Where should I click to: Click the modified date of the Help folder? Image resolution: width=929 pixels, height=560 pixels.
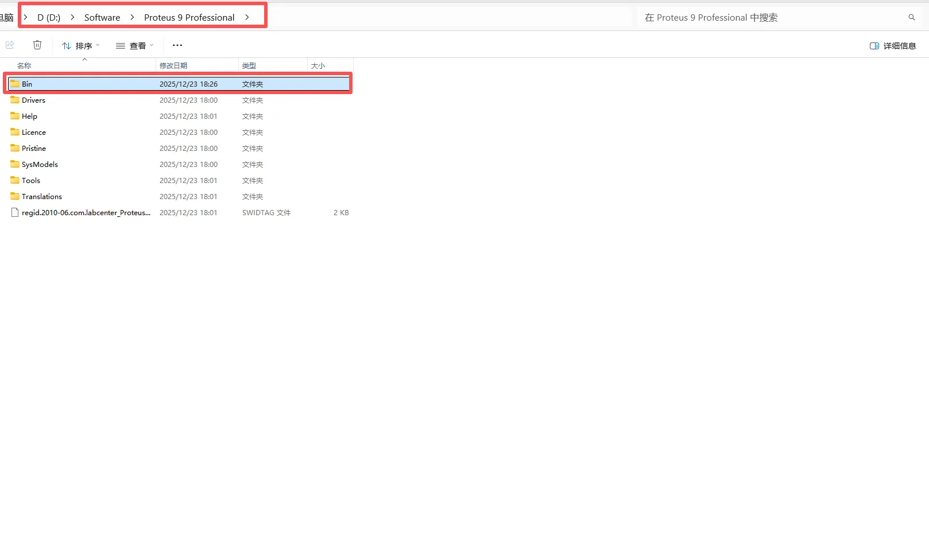(x=188, y=116)
